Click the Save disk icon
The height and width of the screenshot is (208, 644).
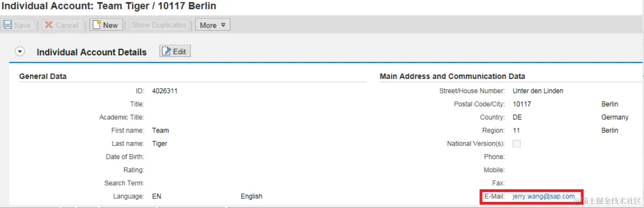coord(8,25)
